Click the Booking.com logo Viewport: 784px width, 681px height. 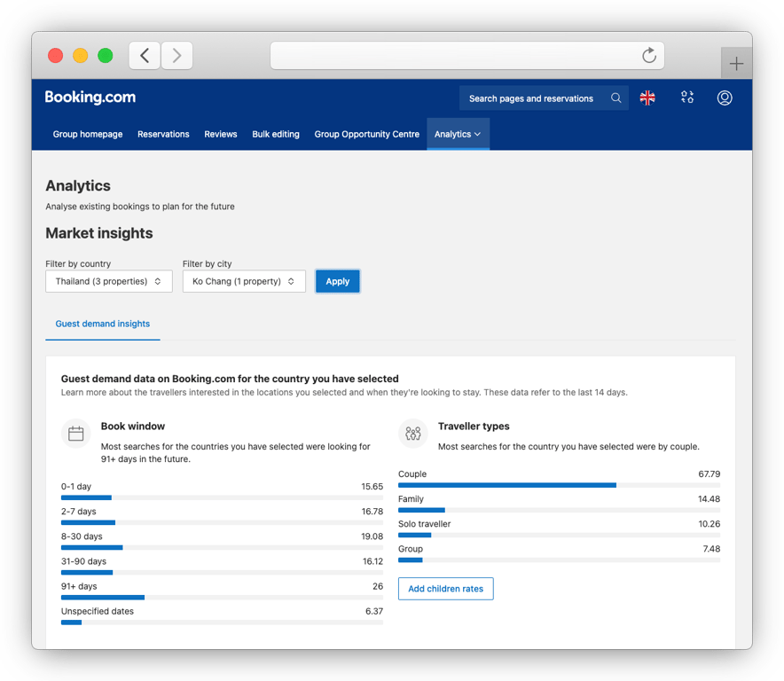[90, 98]
